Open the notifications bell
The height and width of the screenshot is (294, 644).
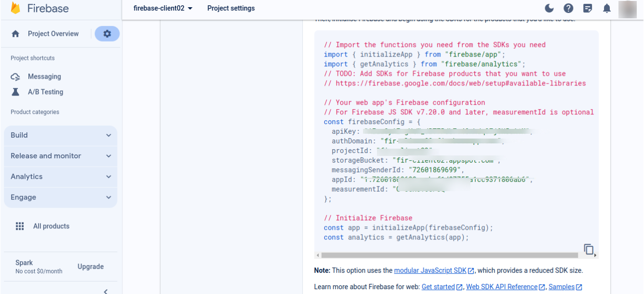pyautogui.click(x=606, y=8)
